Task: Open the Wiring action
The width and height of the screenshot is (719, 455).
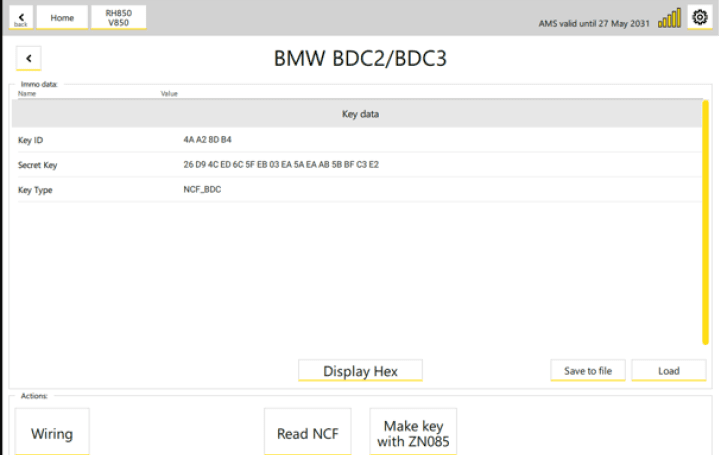Action: 52,432
